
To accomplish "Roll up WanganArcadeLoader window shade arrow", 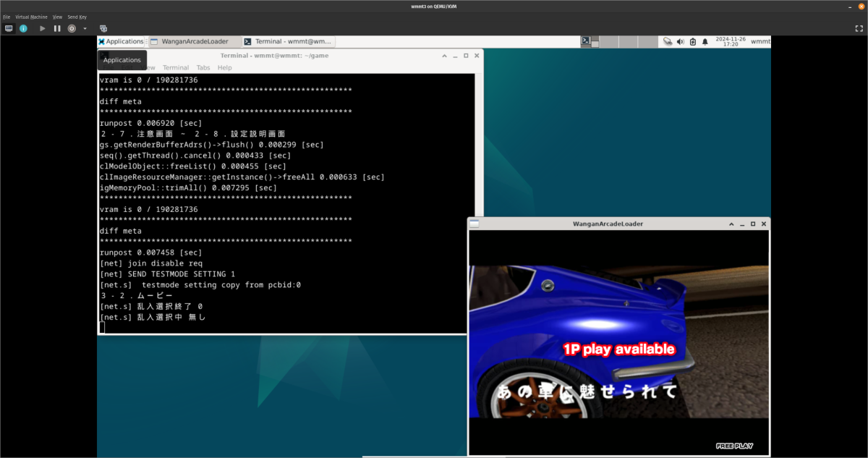I will tap(731, 224).
